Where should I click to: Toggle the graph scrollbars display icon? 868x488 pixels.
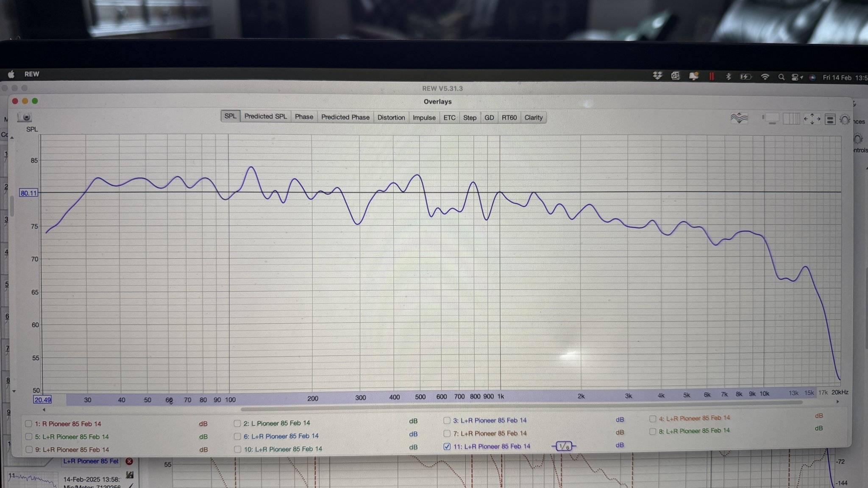tap(771, 119)
